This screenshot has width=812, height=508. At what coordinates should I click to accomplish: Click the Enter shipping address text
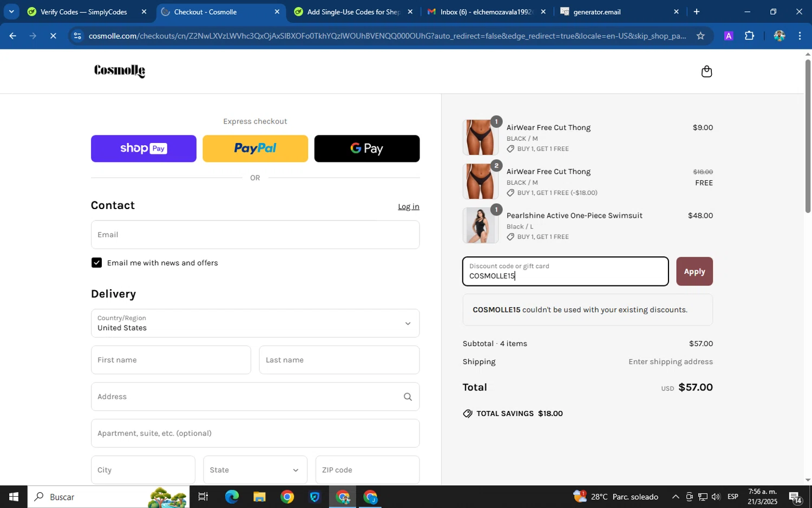click(x=670, y=362)
